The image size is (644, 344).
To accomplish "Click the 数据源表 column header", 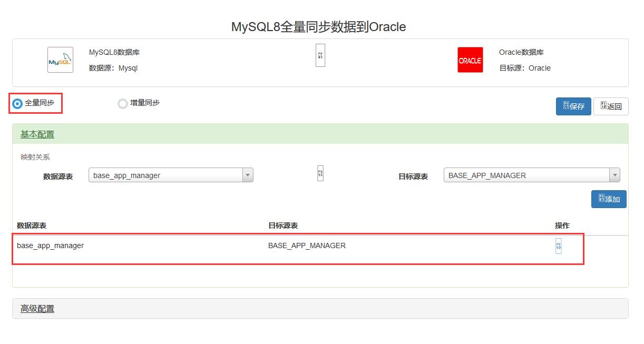I will click(x=32, y=225).
